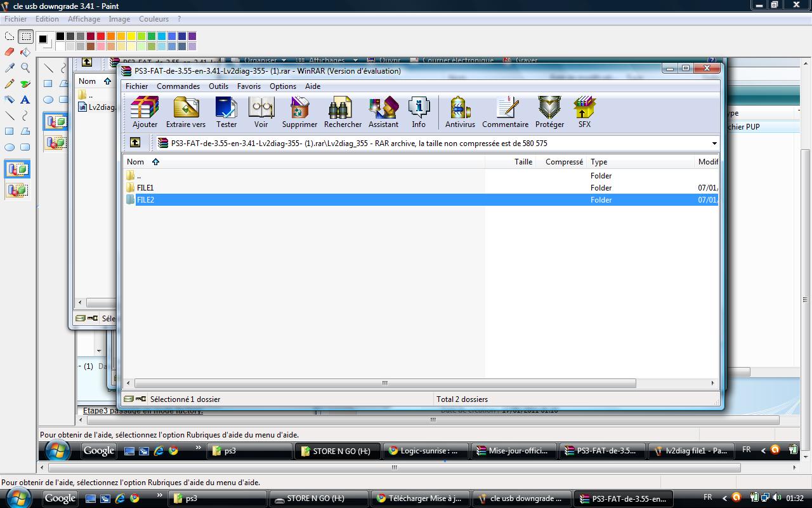Select the Magnifier tool in Paint
812x508 pixels.
point(25,68)
